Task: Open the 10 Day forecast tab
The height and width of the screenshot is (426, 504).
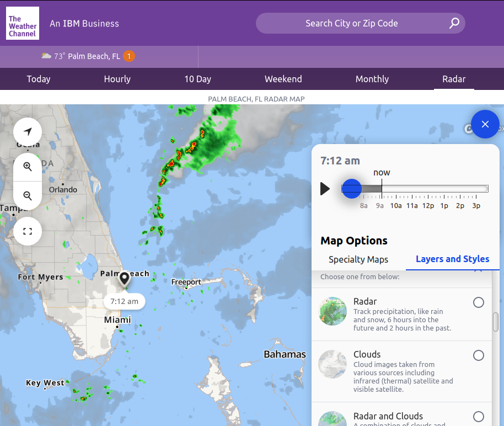Action: [x=197, y=79]
